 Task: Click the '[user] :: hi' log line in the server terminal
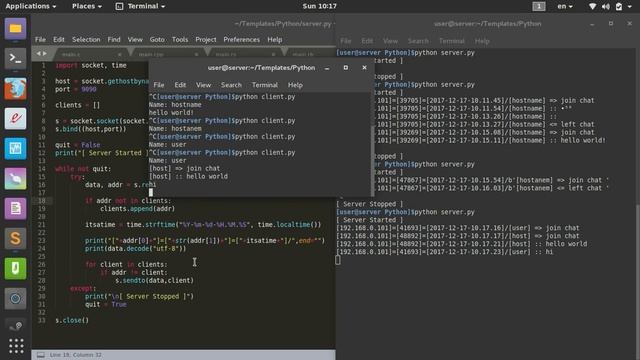coord(445,252)
